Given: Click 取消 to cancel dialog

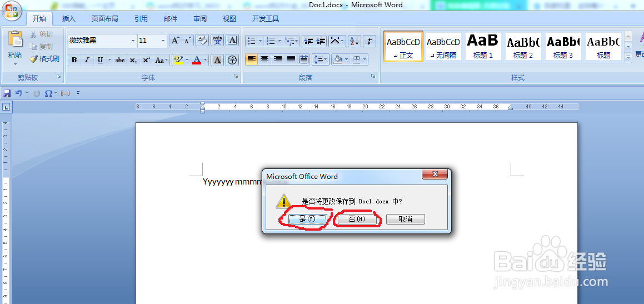Looking at the screenshot, I should (406, 220).
